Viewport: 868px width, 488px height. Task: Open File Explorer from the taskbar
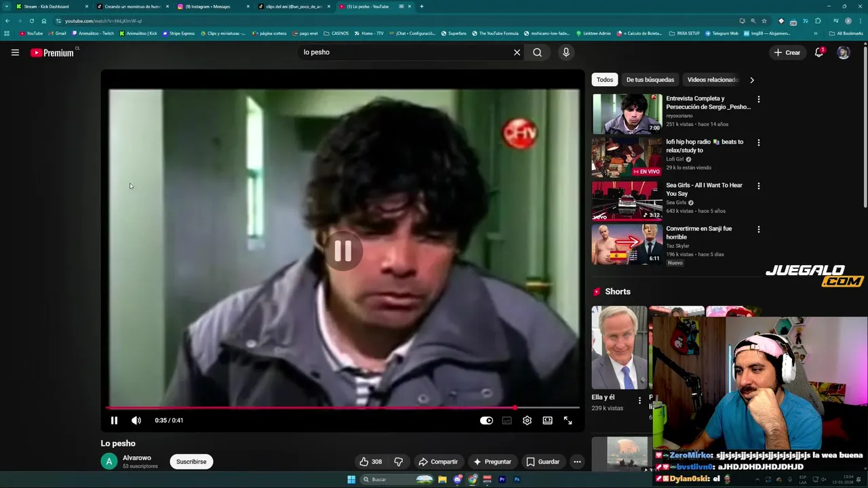[x=442, y=479]
